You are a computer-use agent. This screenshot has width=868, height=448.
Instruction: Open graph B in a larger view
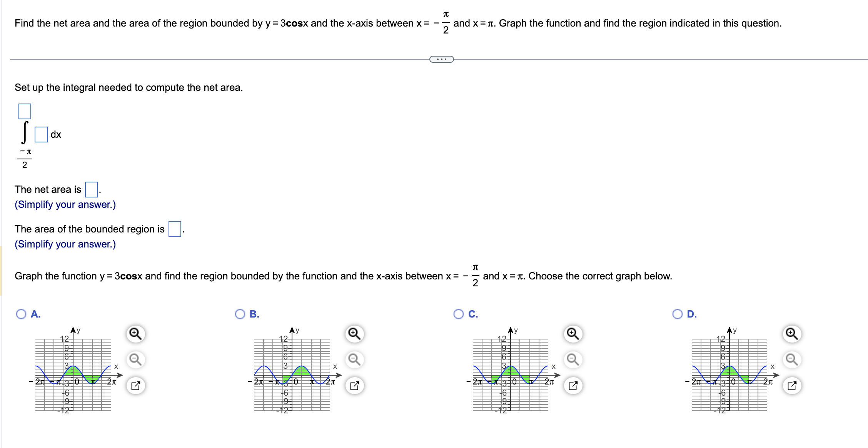point(354,385)
